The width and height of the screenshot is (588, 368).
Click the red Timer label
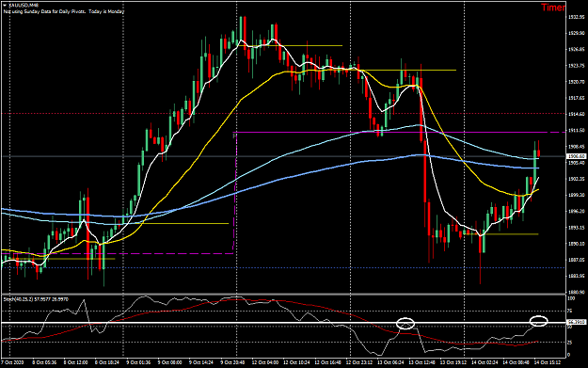pyautogui.click(x=553, y=8)
